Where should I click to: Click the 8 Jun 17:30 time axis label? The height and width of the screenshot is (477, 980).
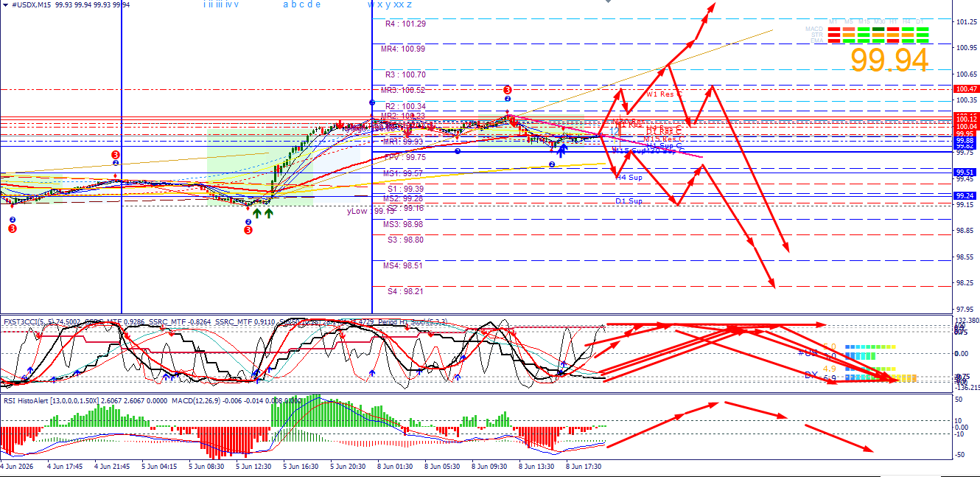583,467
